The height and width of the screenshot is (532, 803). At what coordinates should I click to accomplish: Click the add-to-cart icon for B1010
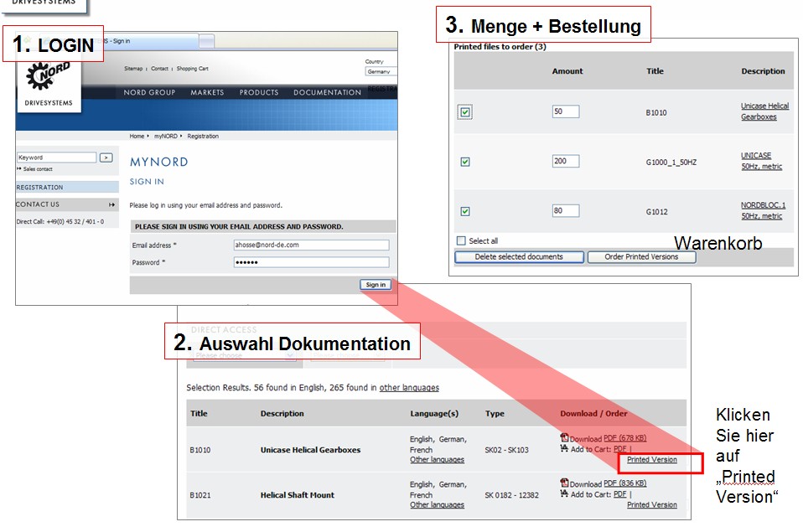tap(564, 449)
